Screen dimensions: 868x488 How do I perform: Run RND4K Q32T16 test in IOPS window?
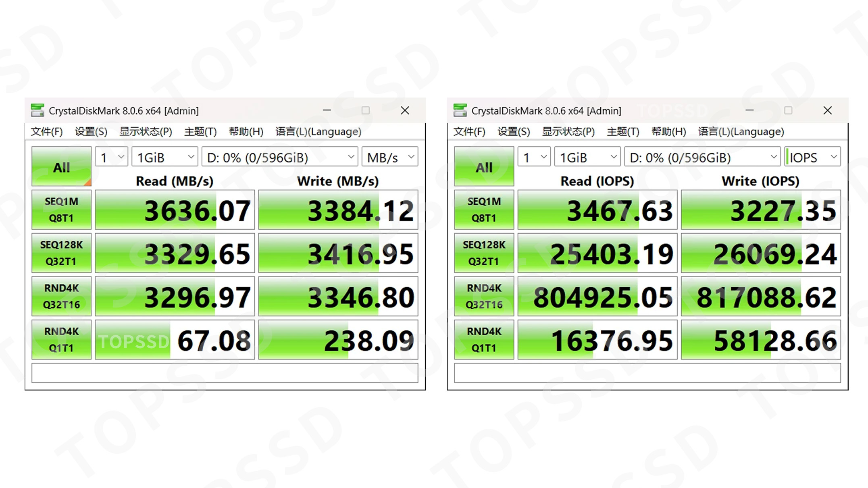pos(484,297)
